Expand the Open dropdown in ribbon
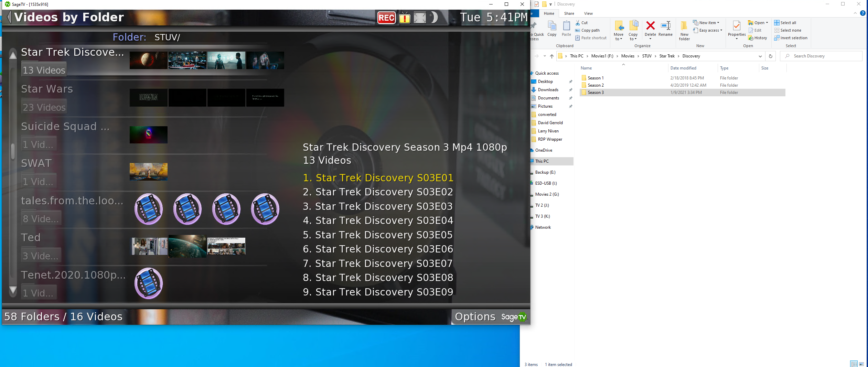The width and height of the screenshot is (868, 367). click(x=758, y=23)
